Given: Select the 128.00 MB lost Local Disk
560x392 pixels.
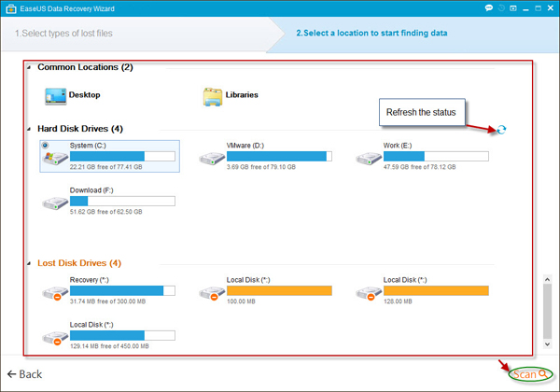Looking at the screenshot, I should point(369,291).
